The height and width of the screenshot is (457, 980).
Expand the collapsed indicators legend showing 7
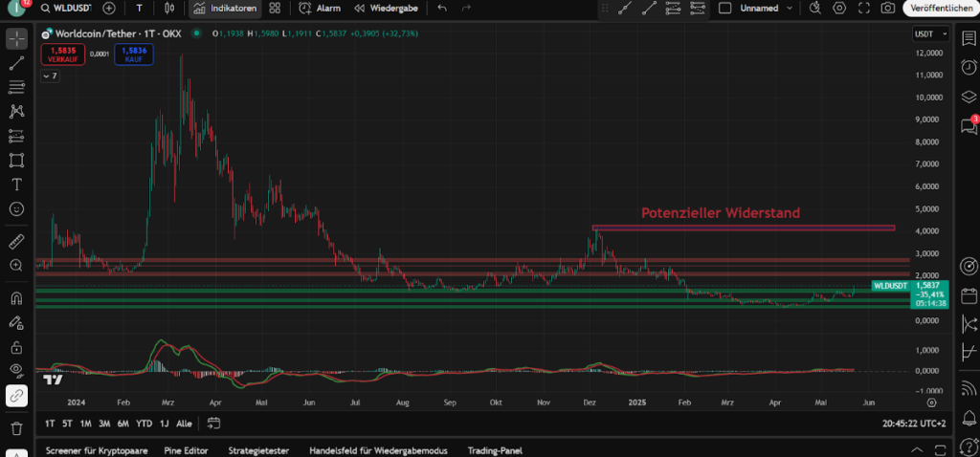point(50,75)
